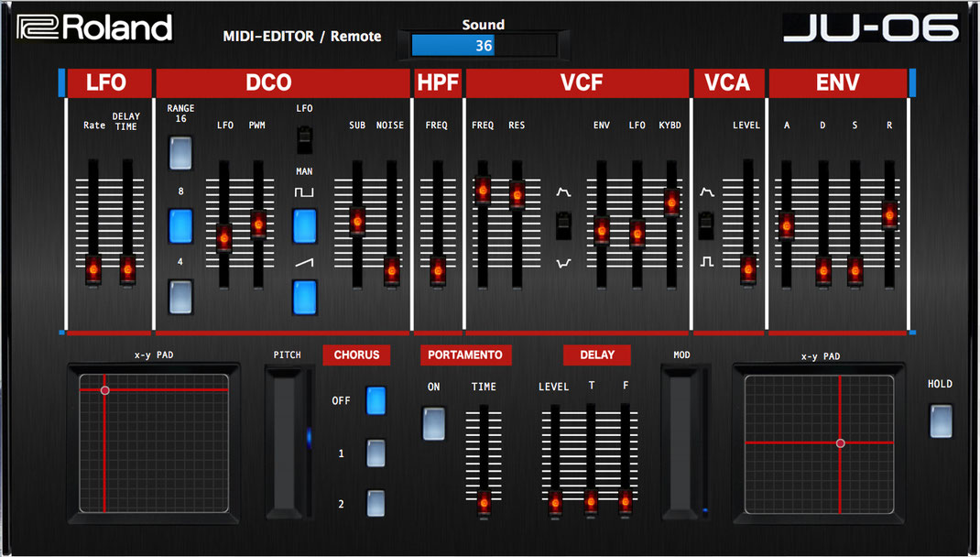Click the DCO SUB slider knob
This screenshot has width=980, height=557.
coord(357,221)
